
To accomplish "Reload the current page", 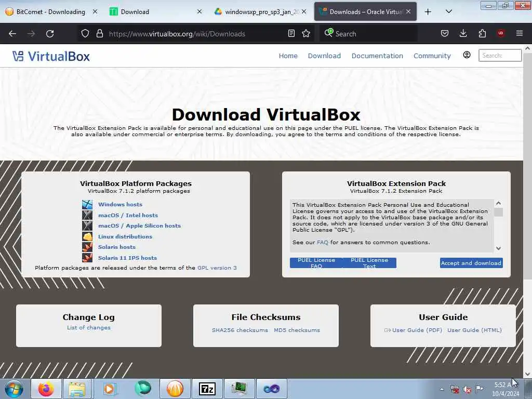I will point(50,34).
